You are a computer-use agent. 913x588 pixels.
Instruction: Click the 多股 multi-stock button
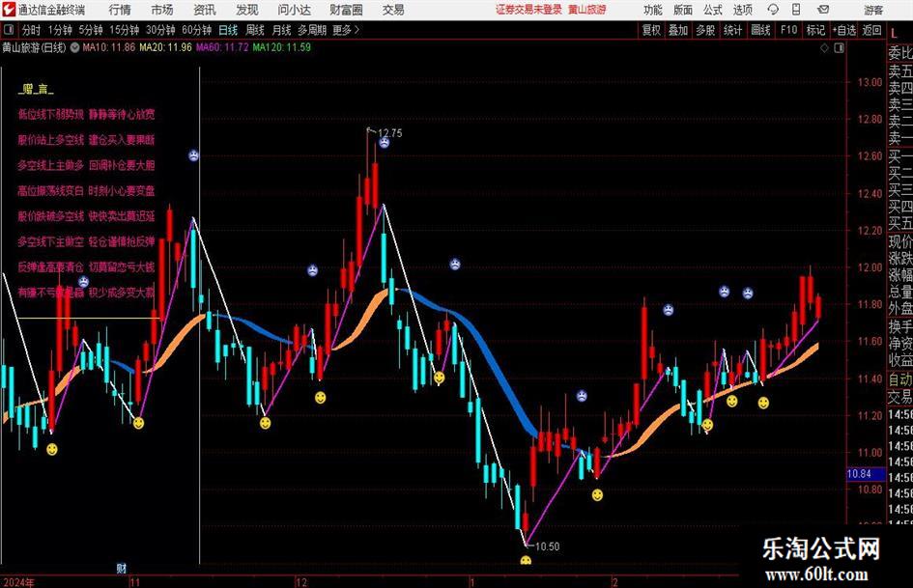tap(705, 30)
